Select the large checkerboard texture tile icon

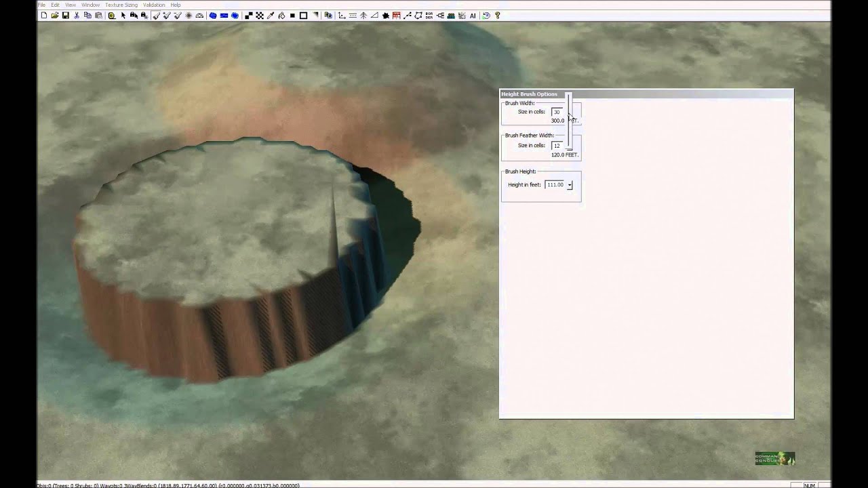coord(249,15)
